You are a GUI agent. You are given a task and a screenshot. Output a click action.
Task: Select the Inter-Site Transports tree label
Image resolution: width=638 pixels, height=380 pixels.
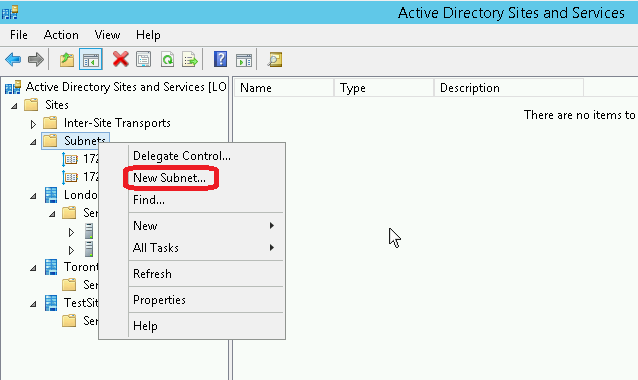click(x=117, y=123)
